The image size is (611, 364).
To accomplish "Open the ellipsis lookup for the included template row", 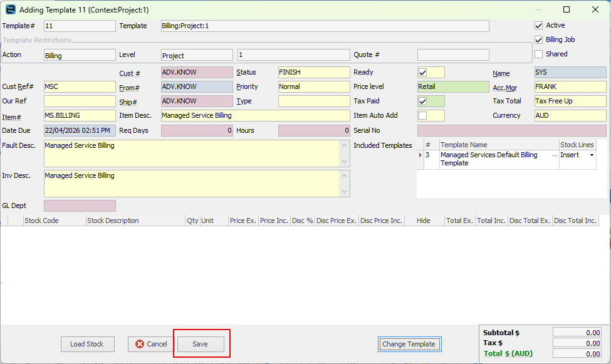I will [555, 155].
